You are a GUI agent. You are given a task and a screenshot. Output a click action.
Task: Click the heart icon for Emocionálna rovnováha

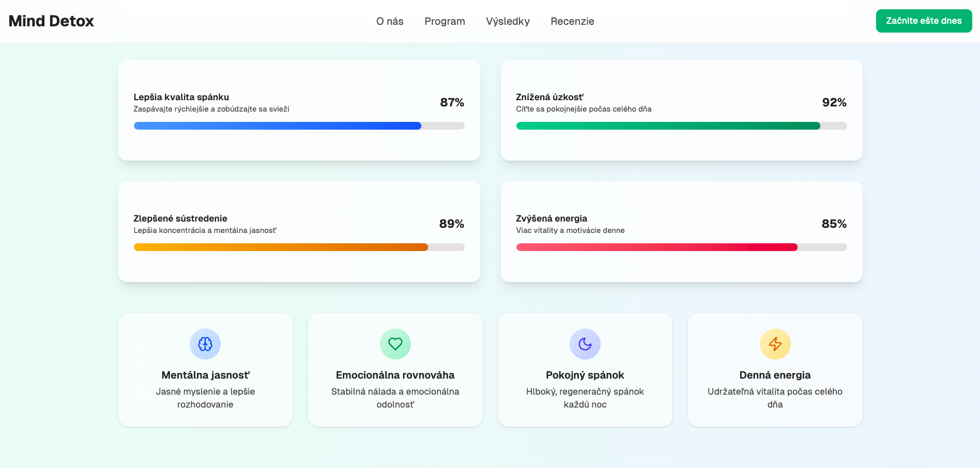(x=395, y=344)
